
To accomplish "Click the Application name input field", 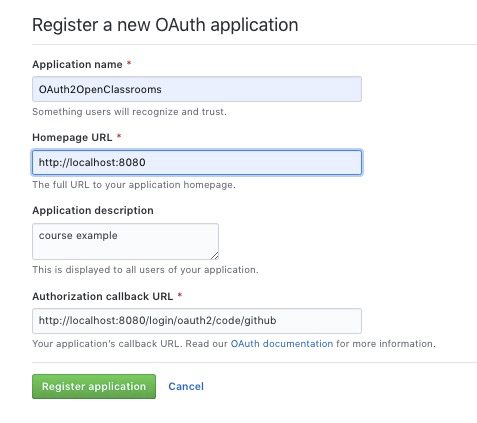I will (197, 89).
